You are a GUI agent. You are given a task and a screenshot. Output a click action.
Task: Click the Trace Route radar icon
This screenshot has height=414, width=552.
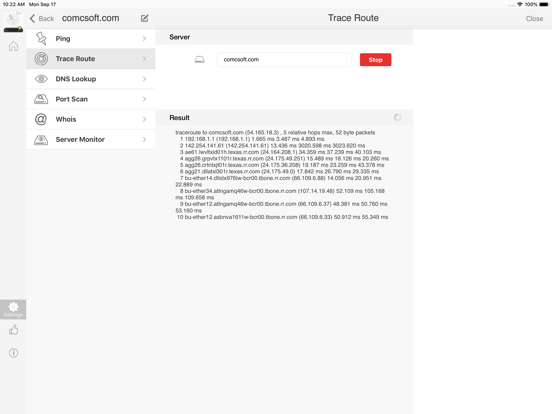pos(41,59)
